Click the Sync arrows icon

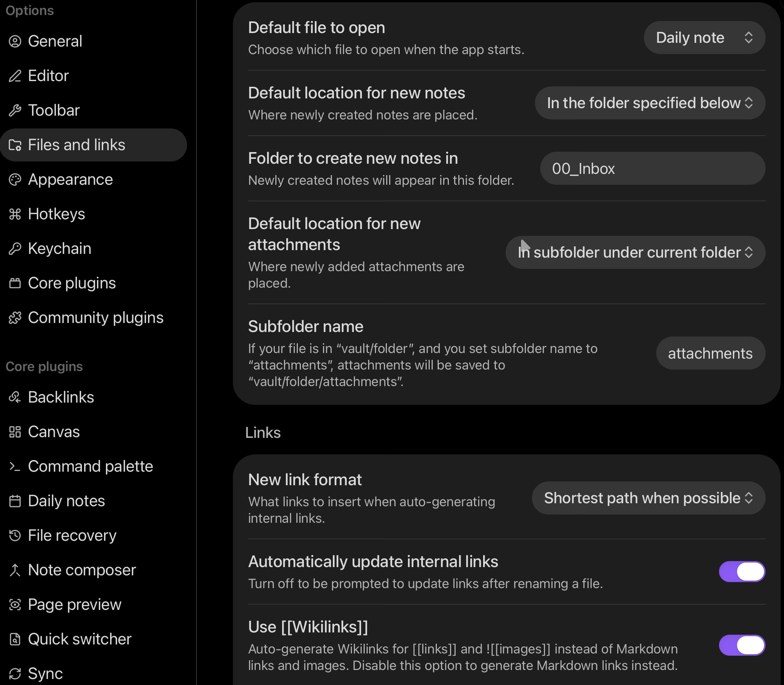click(x=15, y=673)
